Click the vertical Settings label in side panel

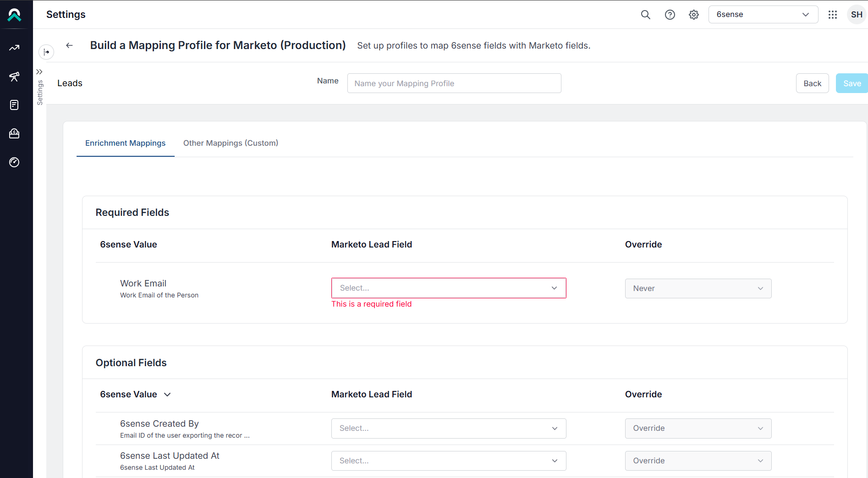click(x=40, y=93)
